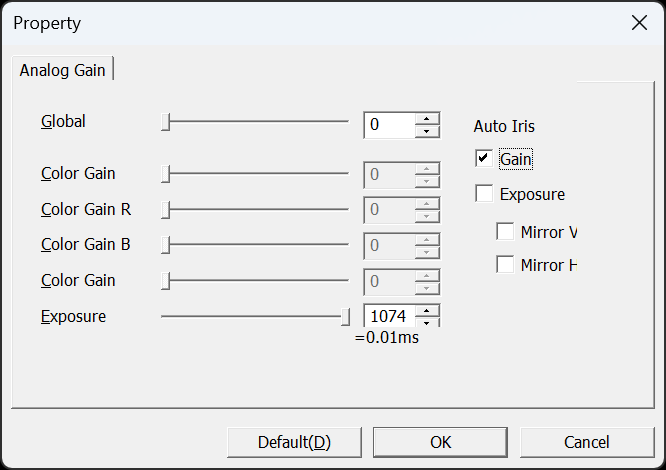Select the Analog Gain tab

pyautogui.click(x=62, y=70)
